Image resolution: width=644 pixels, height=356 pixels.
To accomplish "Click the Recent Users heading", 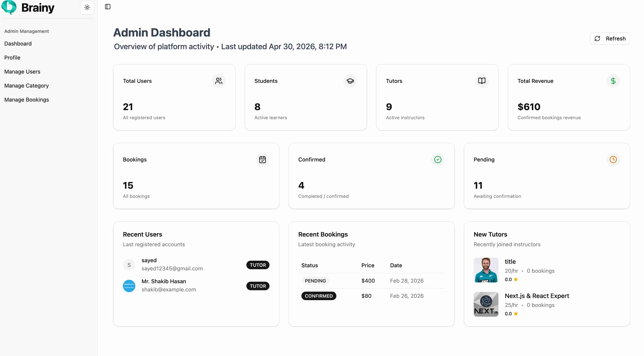I will [x=143, y=234].
